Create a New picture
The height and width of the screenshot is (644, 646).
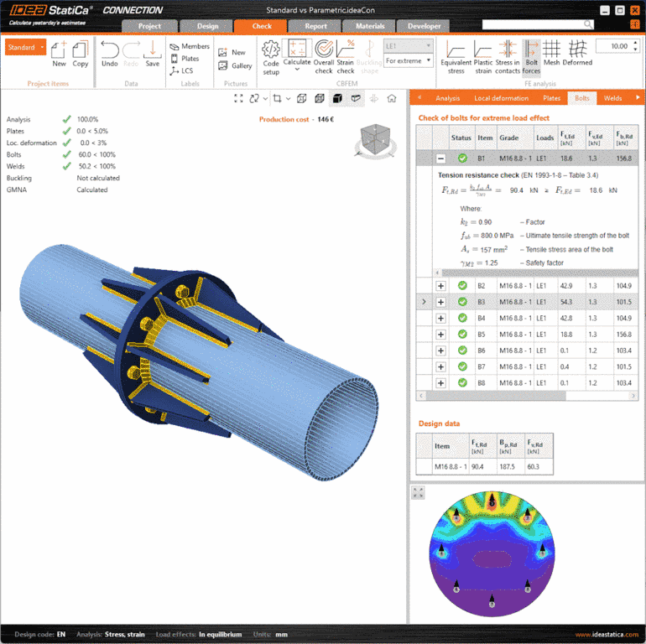coord(232,52)
